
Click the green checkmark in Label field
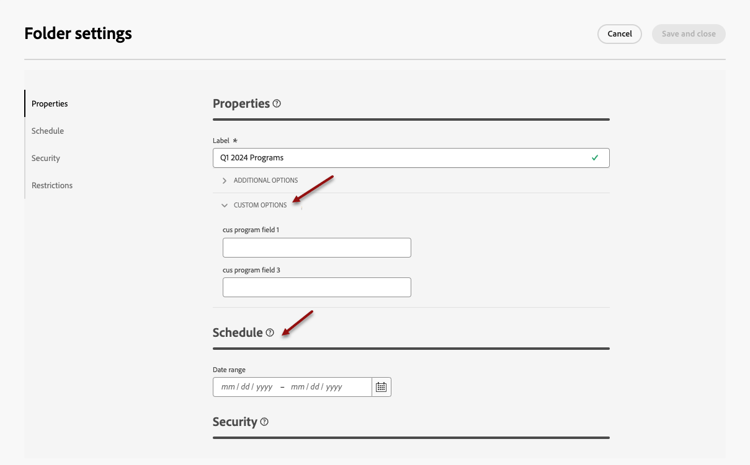pos(595,158)
